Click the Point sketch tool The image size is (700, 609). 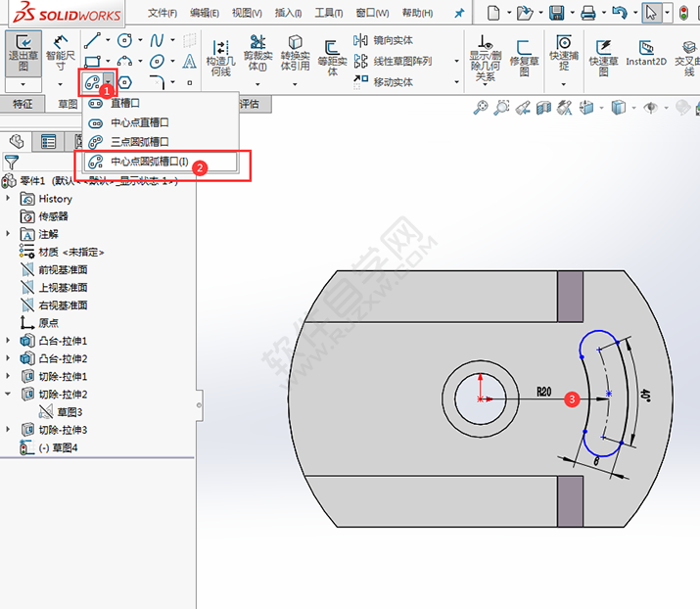(x=190, y=82)
